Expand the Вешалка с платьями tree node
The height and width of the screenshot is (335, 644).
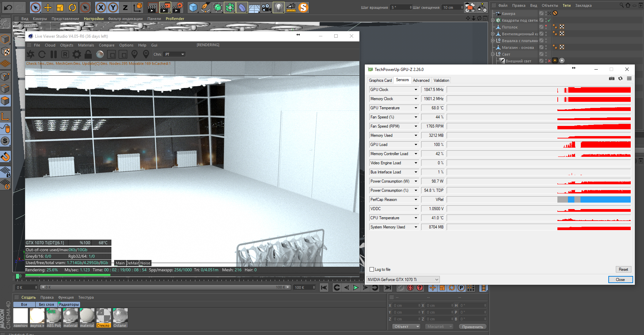[493, 41]
